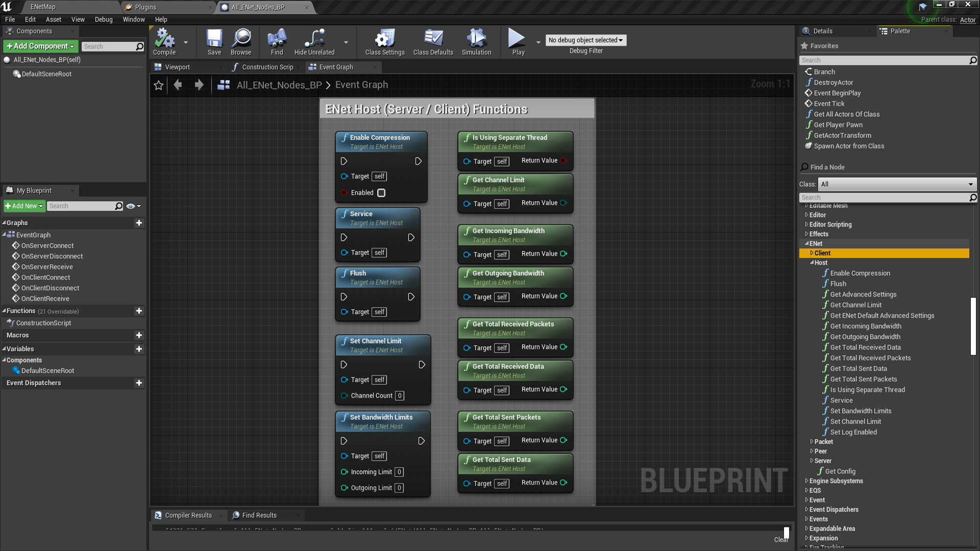Play the level in editor
The image size is (980, 551).
click(x=518, y=41)
